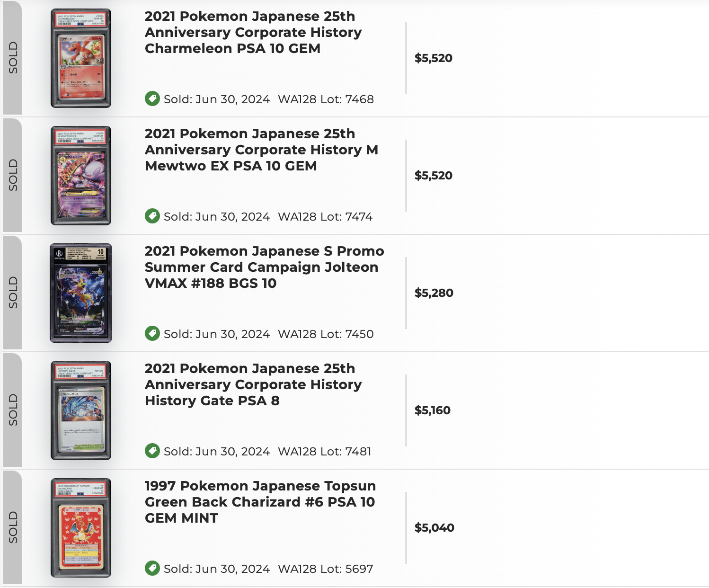
Task: Open M Mewtwo EX PSA 10 listing title
Action: [x=261, y=150]
